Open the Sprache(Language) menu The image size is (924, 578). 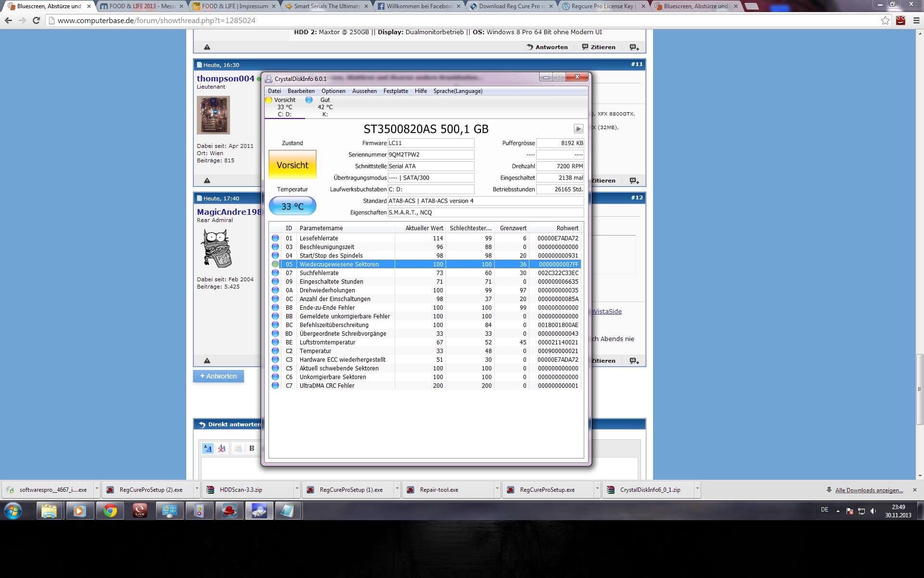(x=457, y=91)
